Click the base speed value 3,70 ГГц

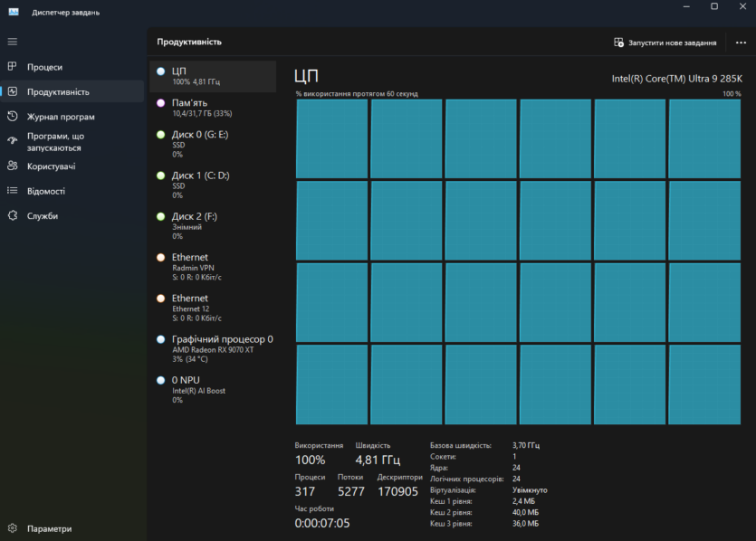[526, 445]
